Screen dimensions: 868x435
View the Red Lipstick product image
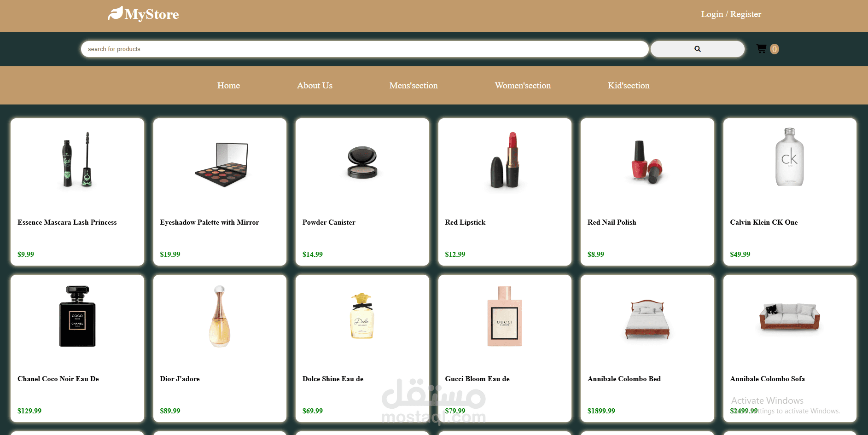click(x=505, y=160)
